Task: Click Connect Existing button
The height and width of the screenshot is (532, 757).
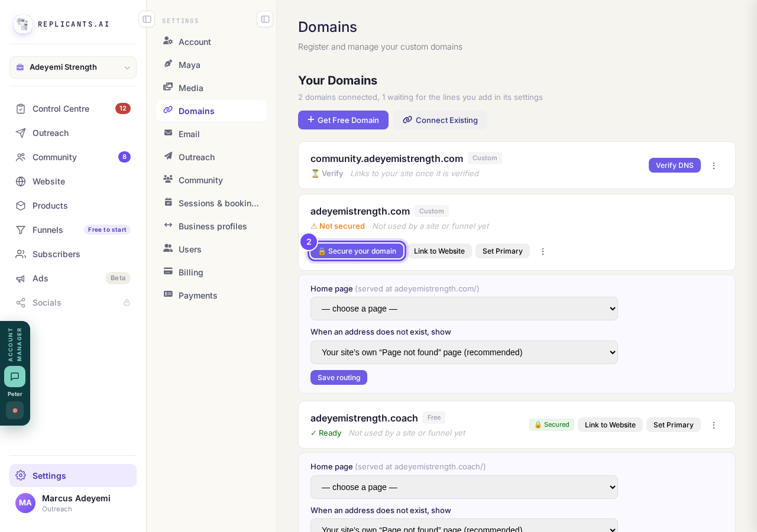Action: (440, 120)
